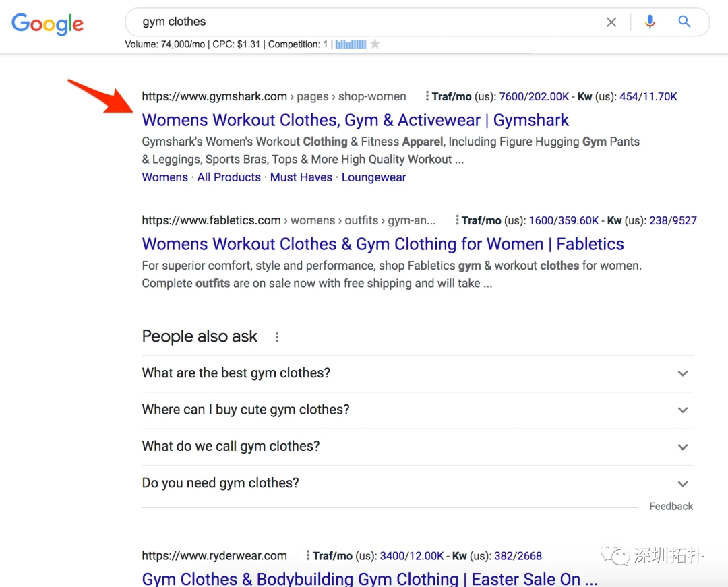Image resolution: width=728 pixels, height=587 pixels.
Task: Select the gymshark.com traffic value 7600/202.00K
Action: pos(534,96)
